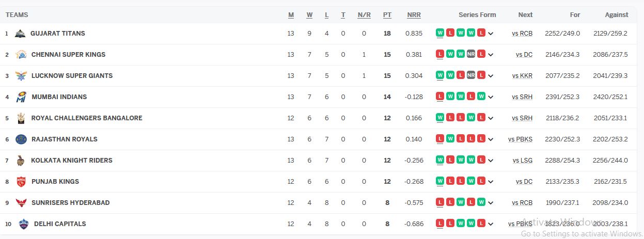Expand Gujarat Titans series form chevron
The width and height of the screenshot is (644, 239).
(491, 34)
